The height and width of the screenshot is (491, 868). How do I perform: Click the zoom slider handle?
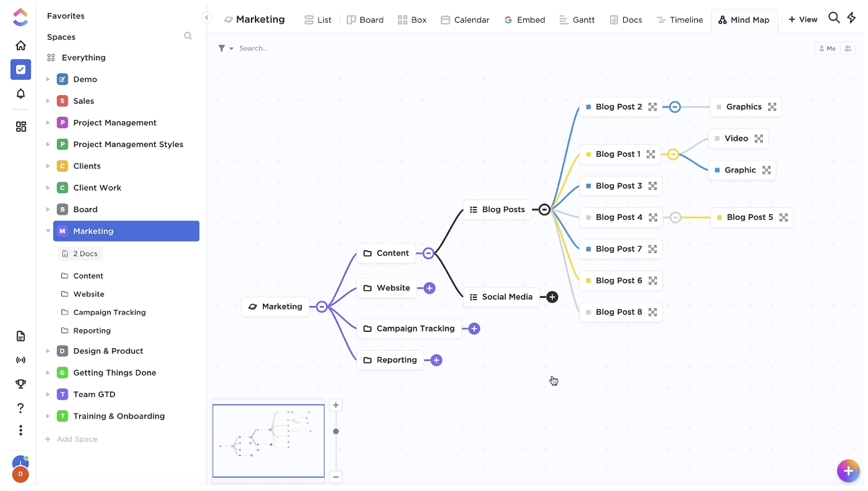(336, 431)
